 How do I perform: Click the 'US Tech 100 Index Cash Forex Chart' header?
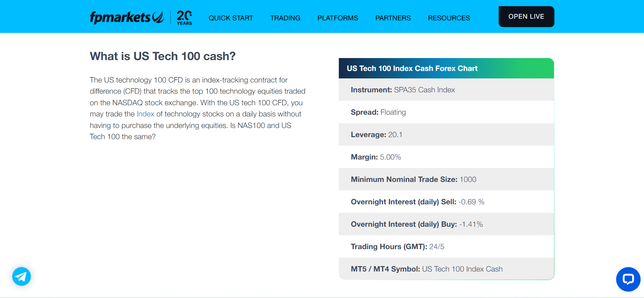446,68
